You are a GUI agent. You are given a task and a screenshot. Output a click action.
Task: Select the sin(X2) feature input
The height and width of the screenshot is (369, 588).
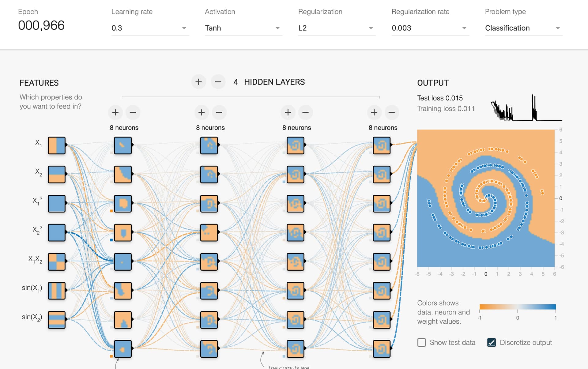click(x=56, y=320)
